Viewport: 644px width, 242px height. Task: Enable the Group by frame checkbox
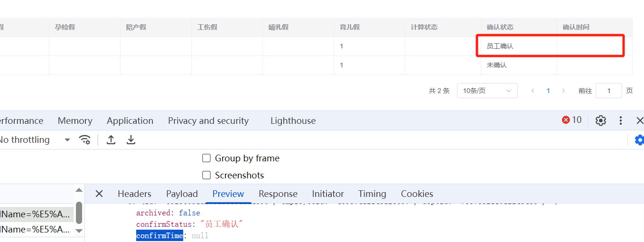[x=206, y=158]
